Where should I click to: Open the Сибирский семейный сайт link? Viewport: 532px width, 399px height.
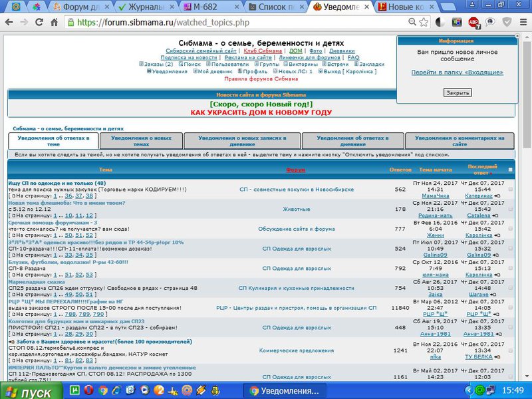pos(201,51)
